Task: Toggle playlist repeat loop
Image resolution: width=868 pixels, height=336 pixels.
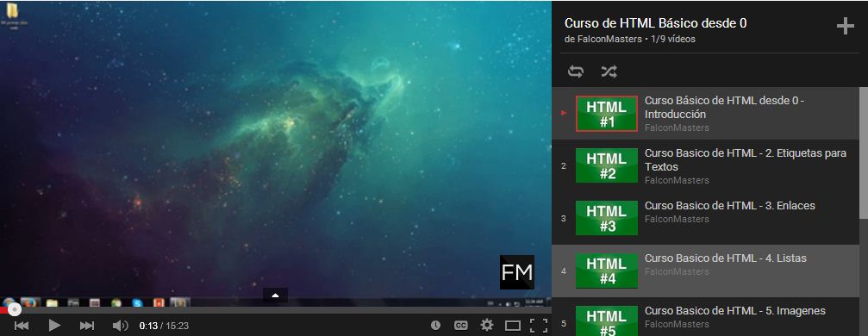Action: (576, 72)
